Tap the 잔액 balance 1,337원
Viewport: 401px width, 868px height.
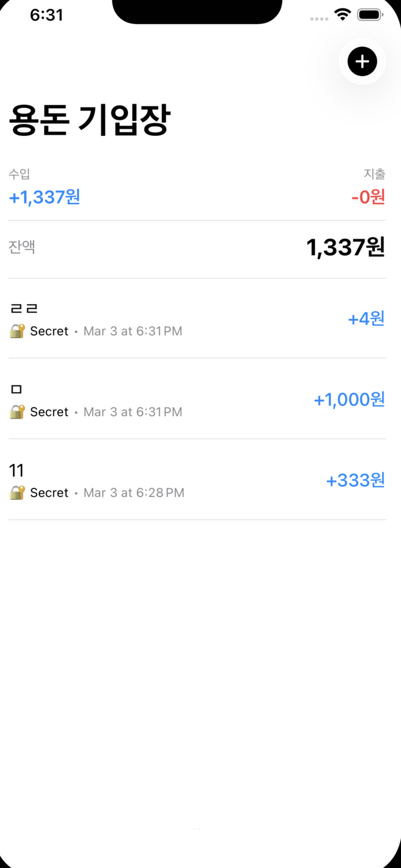point(345,247)
